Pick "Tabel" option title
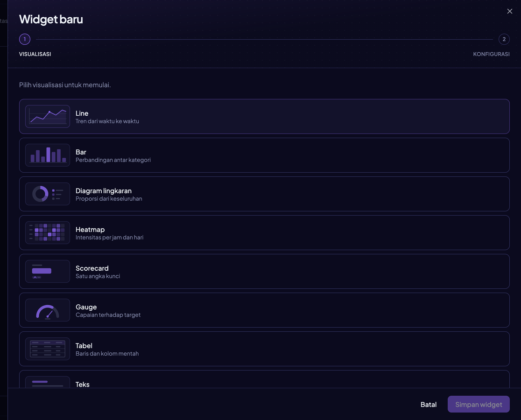This screenshot has width=521, height=420. pyautogui.click(x=84, y=346)
